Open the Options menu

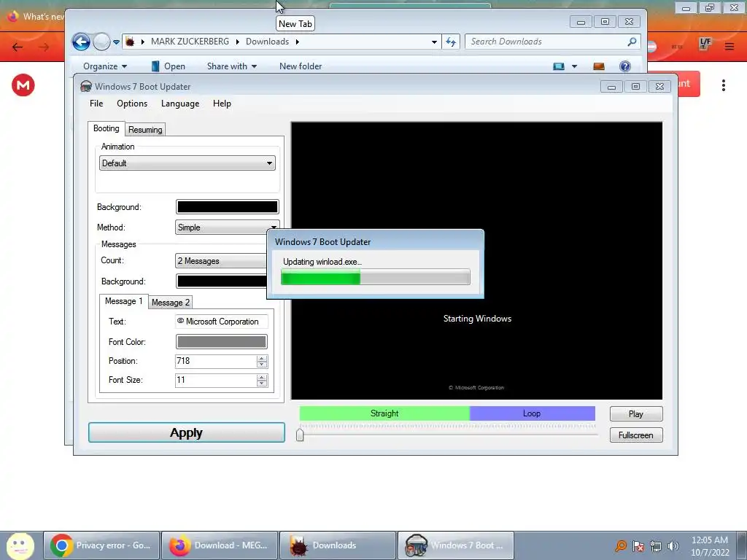[x=132, y=104]
